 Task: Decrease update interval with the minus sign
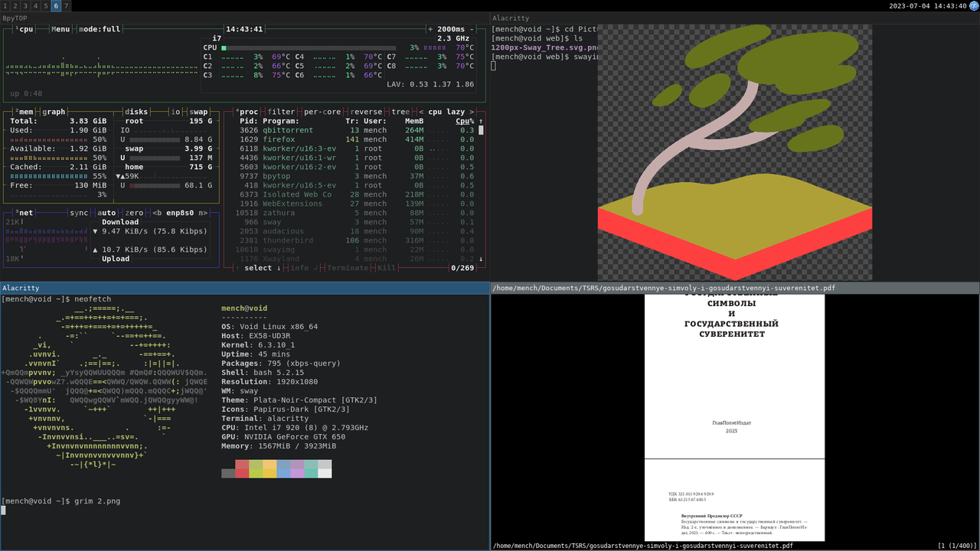[472, 29]
